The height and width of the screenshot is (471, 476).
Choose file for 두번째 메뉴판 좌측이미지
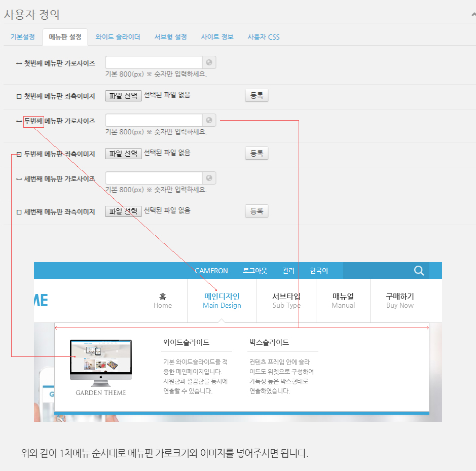click(123, 154)
